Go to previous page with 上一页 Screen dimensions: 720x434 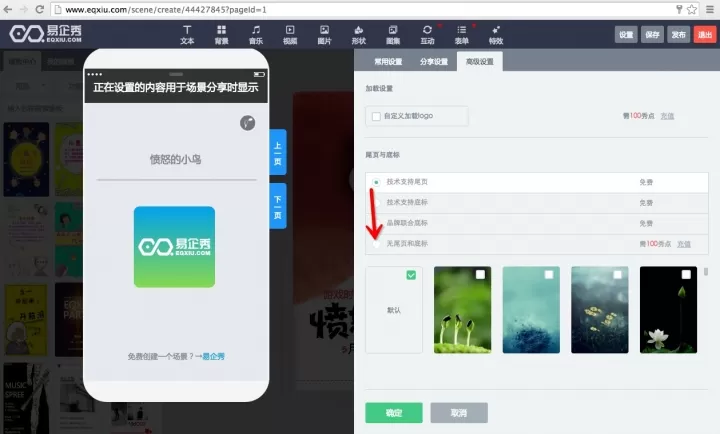(x=278, y=152)
